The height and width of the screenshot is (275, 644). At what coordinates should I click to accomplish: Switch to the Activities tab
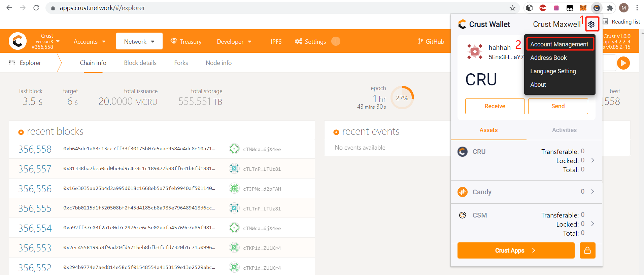564,130
